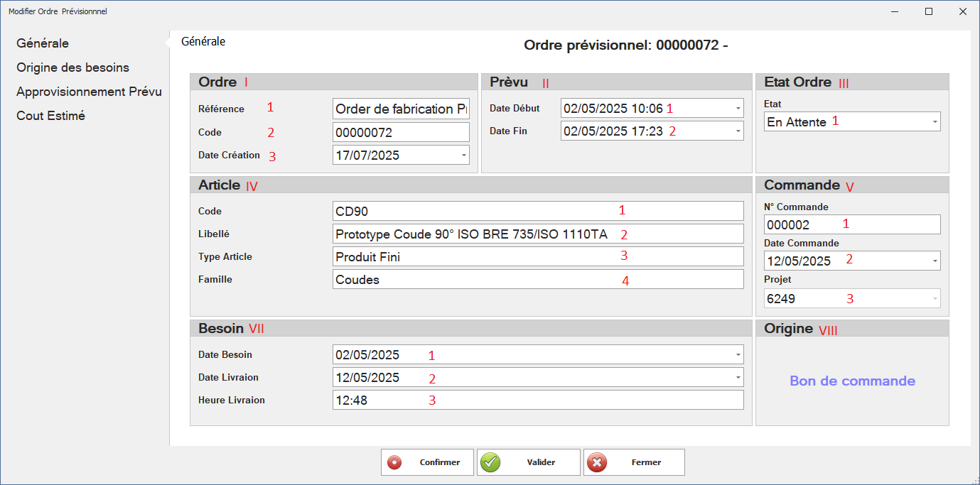Go to the Générale sidebar section
This screenshot has height=485, width=980.
[43, 43]
